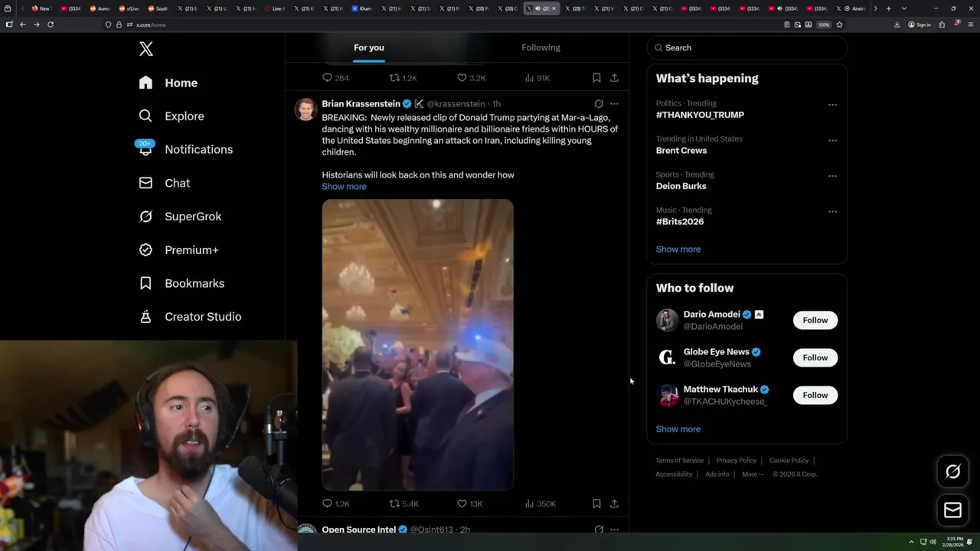This screenshot has width=980, height=551.
Task: Open more options for #Brits2026 trend
Action: [832, 211]
